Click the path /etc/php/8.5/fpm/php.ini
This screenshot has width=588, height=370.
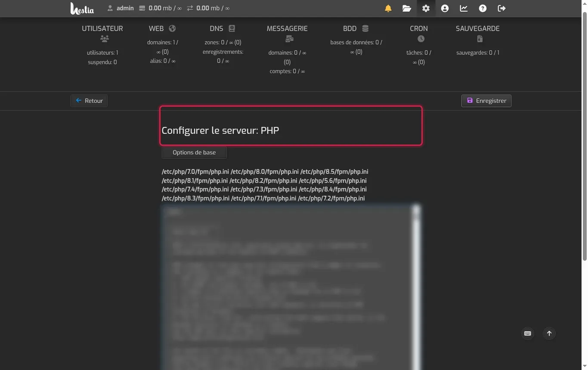334,172
